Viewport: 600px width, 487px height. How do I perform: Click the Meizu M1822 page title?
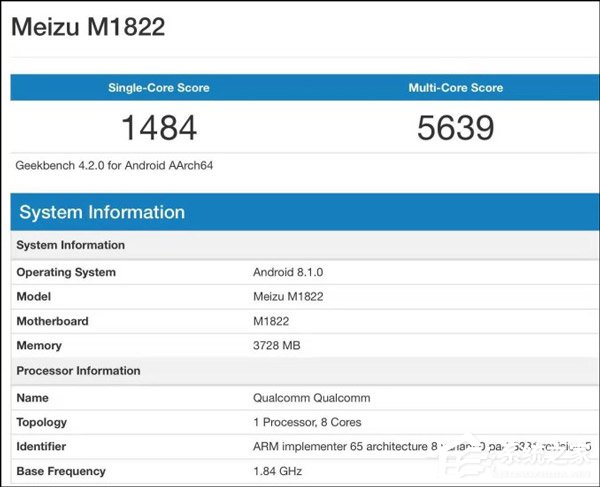coord(88,27)
